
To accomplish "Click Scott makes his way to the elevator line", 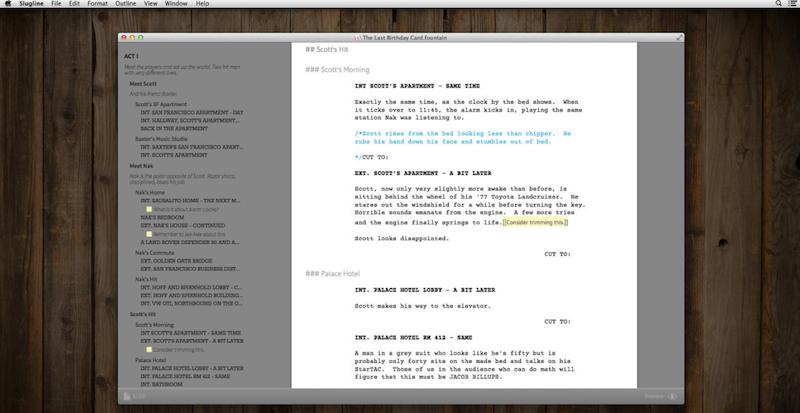I will click(x=422, y=306).
